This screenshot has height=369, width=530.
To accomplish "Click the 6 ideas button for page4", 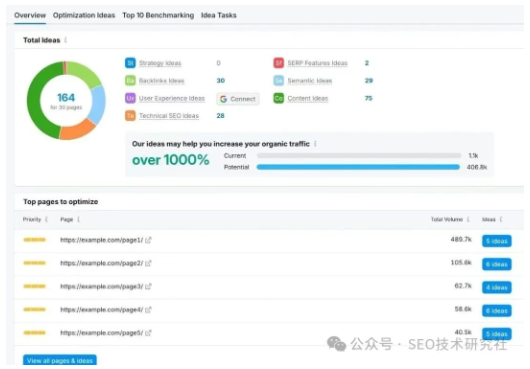I will point(497,311).
